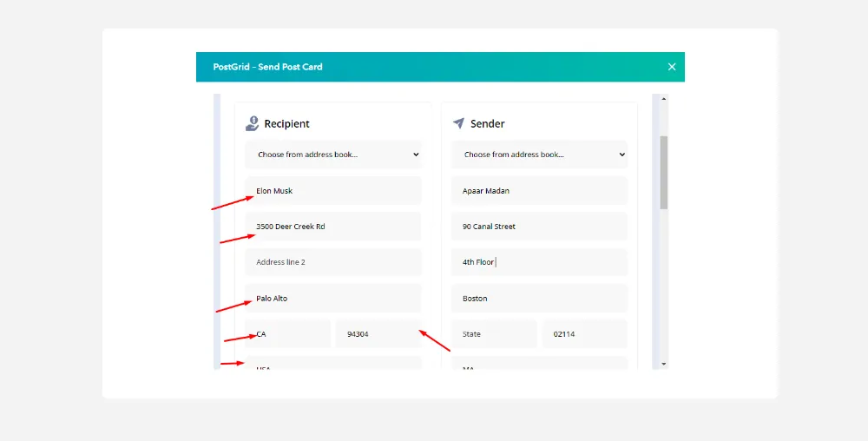Viewport: 868px width, 441px height.
Task: Click the scroll up arrow on scrollbar
Action: coord(664,99)
